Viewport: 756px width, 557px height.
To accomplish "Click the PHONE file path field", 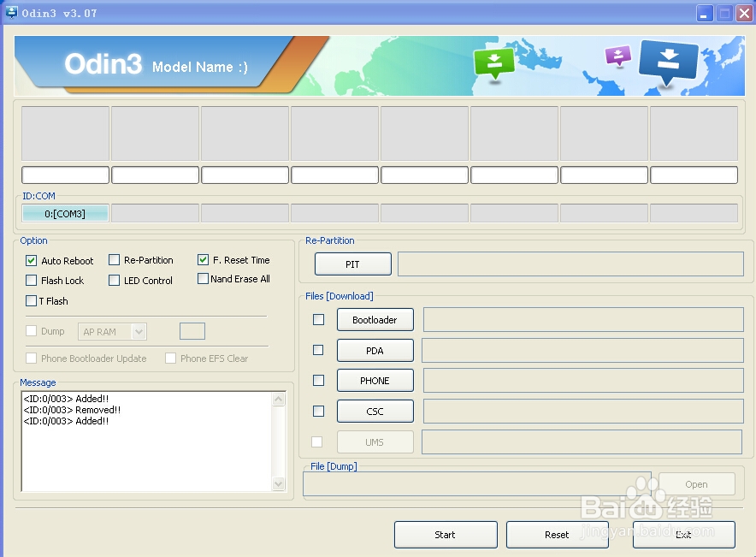I will click(x=583, y=381).
